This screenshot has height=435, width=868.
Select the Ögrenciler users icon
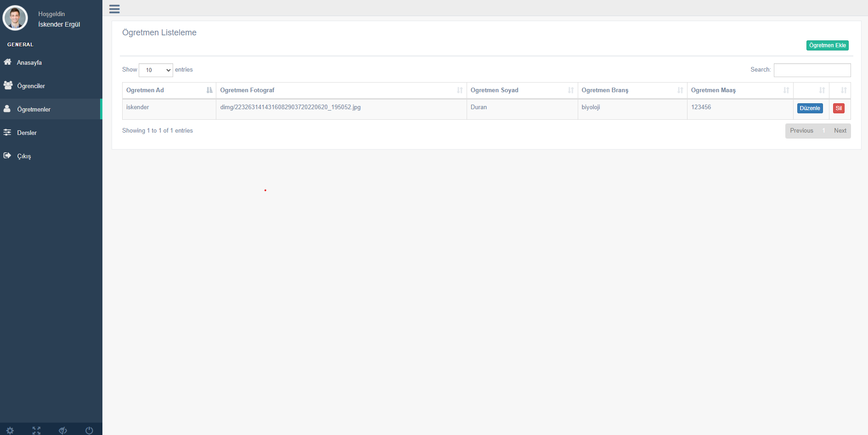point(7,85)
